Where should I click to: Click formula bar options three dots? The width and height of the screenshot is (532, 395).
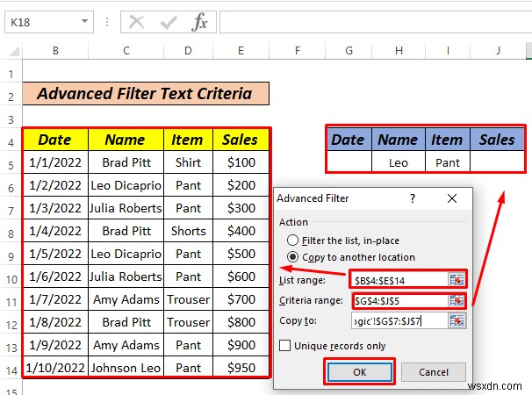click(107, 23)
